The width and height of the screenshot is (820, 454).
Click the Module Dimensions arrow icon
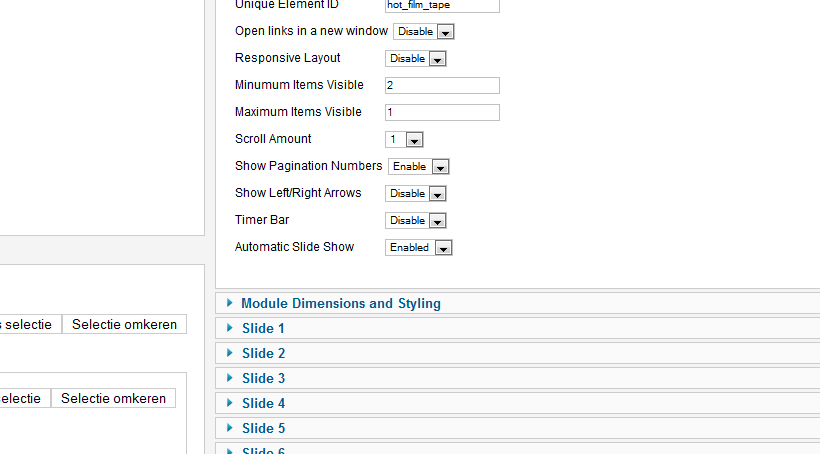[230, 303]
